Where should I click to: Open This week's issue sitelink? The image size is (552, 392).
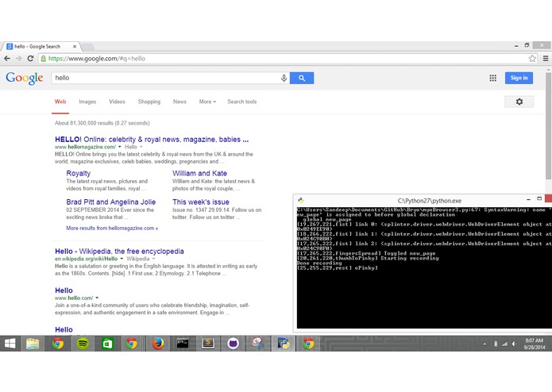coord(201,202)
